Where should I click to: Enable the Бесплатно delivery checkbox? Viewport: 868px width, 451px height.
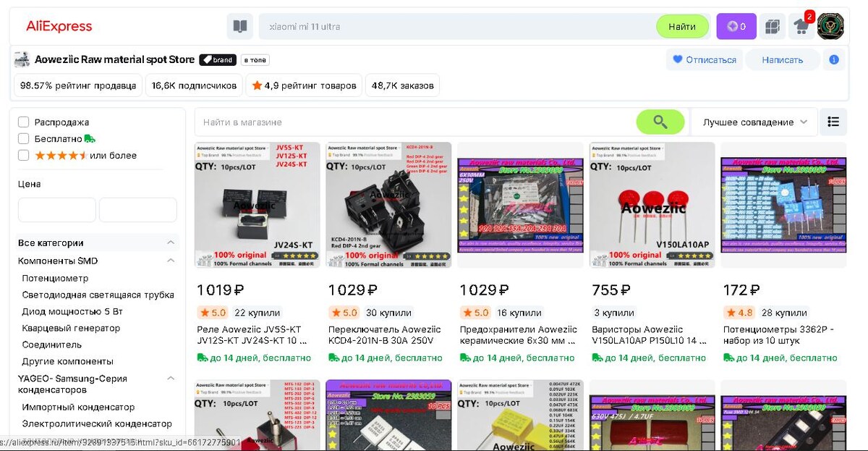[24, 138]
